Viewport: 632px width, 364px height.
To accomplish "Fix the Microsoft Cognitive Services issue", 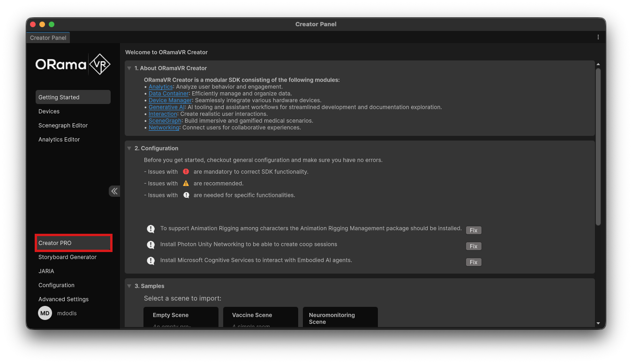I will (474, 262).
